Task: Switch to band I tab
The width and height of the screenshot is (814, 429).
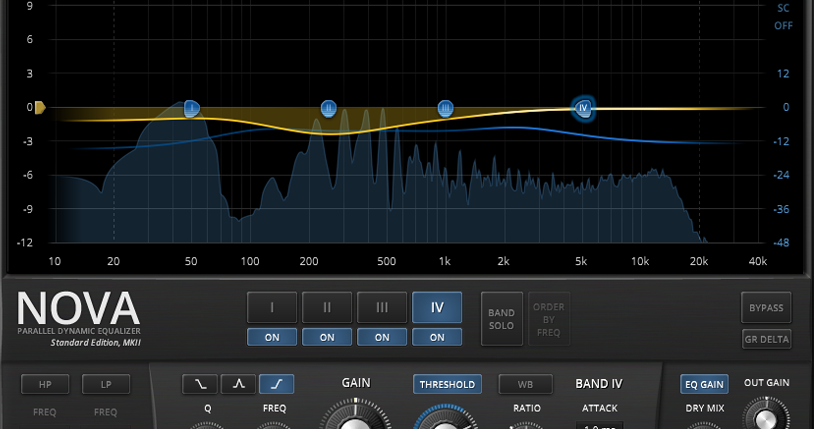Action: click(x=272, y=307)
